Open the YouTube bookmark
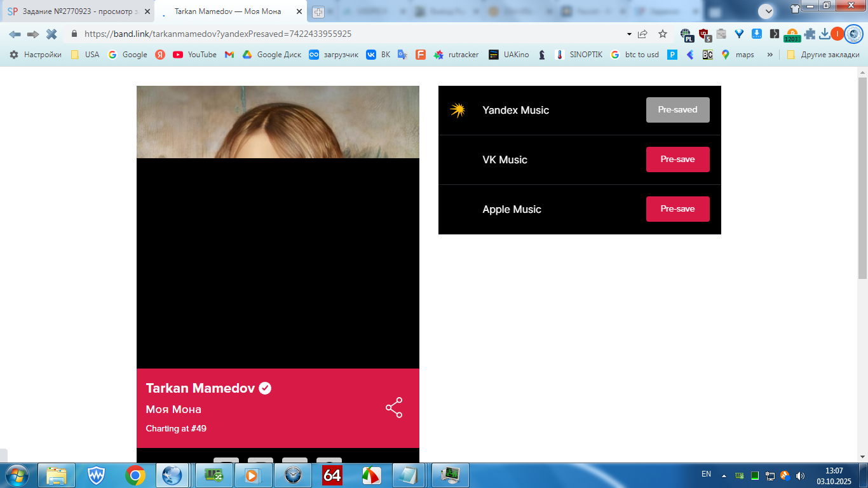This screenshot has height=488, width=868. [194, 55]
